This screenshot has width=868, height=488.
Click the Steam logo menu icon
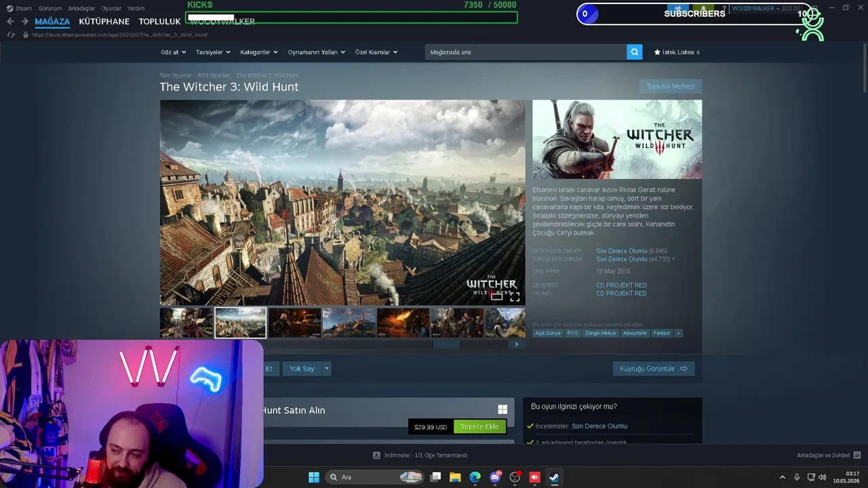9,8
